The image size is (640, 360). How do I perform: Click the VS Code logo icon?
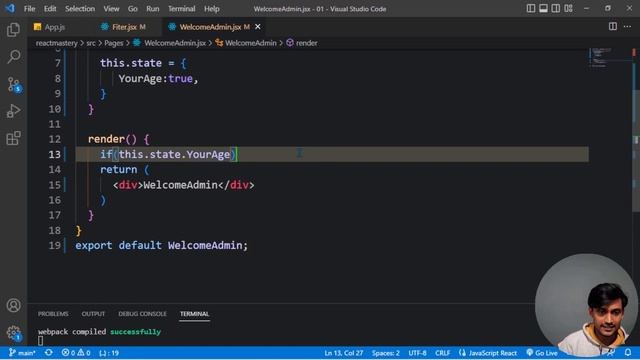pos(10,8)
